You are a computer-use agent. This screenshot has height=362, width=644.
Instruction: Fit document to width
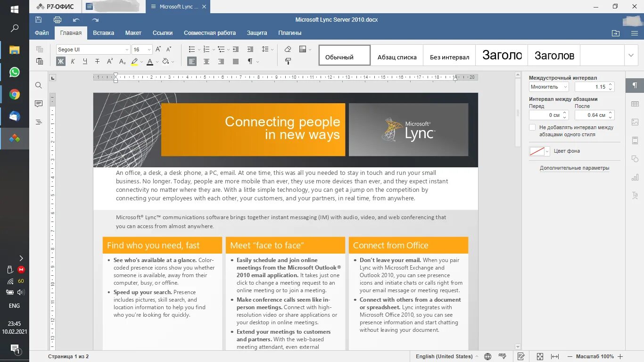click(555, 356)
